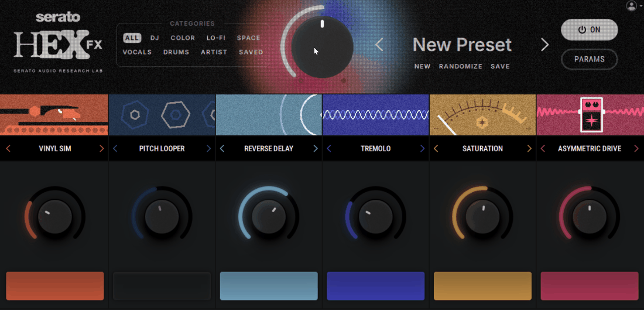This screenshot has width=644, height=310.
Task: Click the large main macro knob
Action: (x=322, y=47)
